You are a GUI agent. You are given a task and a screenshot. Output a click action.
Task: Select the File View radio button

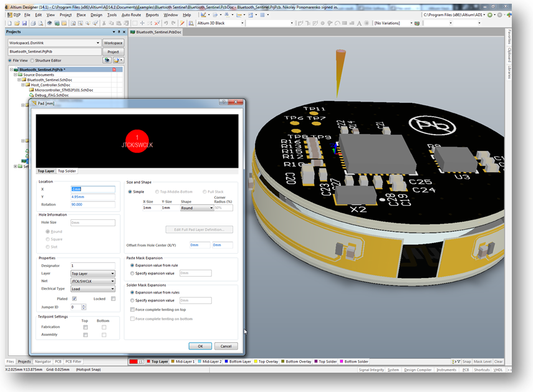(x=10, y=60)
